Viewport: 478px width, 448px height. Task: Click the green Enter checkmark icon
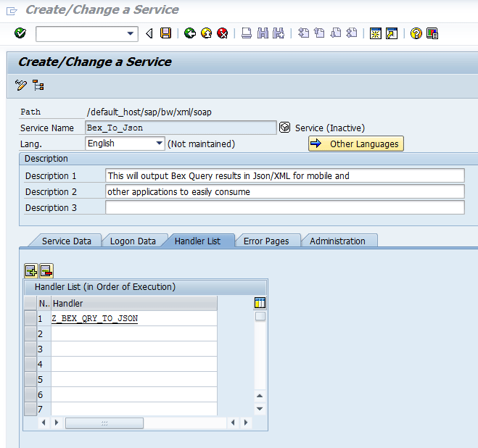[x=20, y=33]
